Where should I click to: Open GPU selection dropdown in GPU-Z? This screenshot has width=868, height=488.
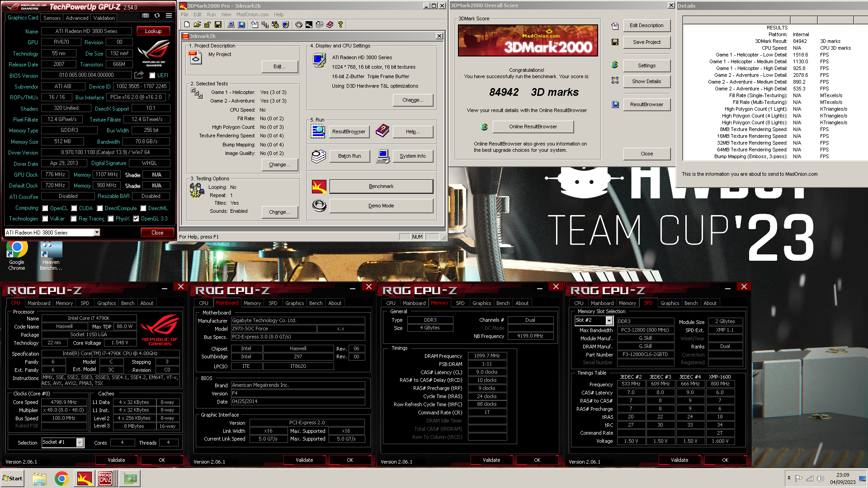[x=97, y=232]
